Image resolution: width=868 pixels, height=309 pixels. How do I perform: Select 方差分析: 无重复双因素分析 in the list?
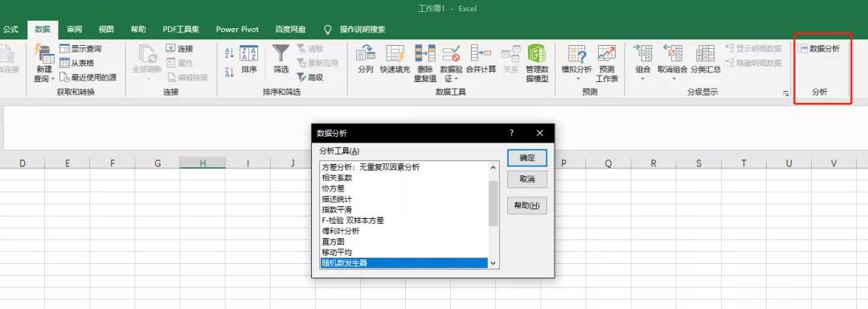[404, 167]
